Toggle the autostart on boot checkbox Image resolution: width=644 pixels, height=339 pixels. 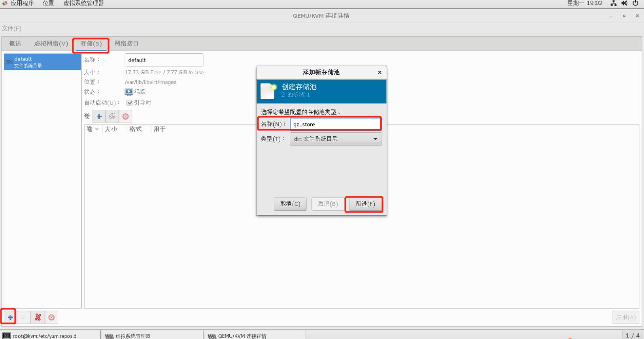(x=129, y=103)
